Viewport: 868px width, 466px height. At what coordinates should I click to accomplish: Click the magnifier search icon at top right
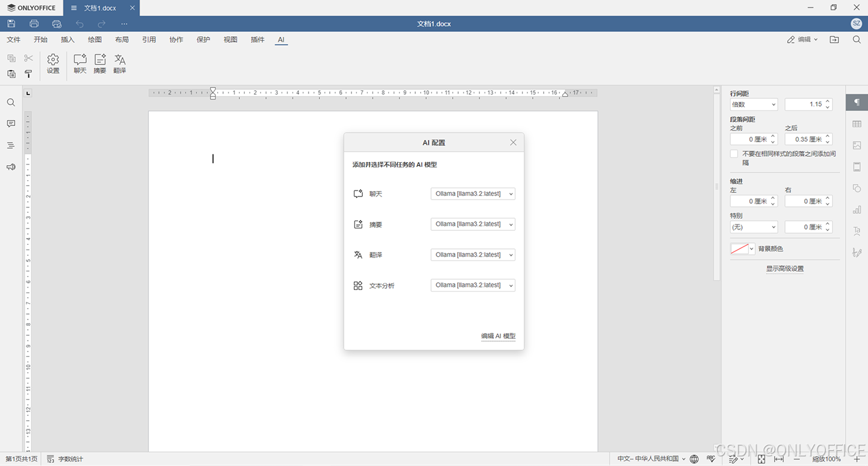tap(857, 40)
